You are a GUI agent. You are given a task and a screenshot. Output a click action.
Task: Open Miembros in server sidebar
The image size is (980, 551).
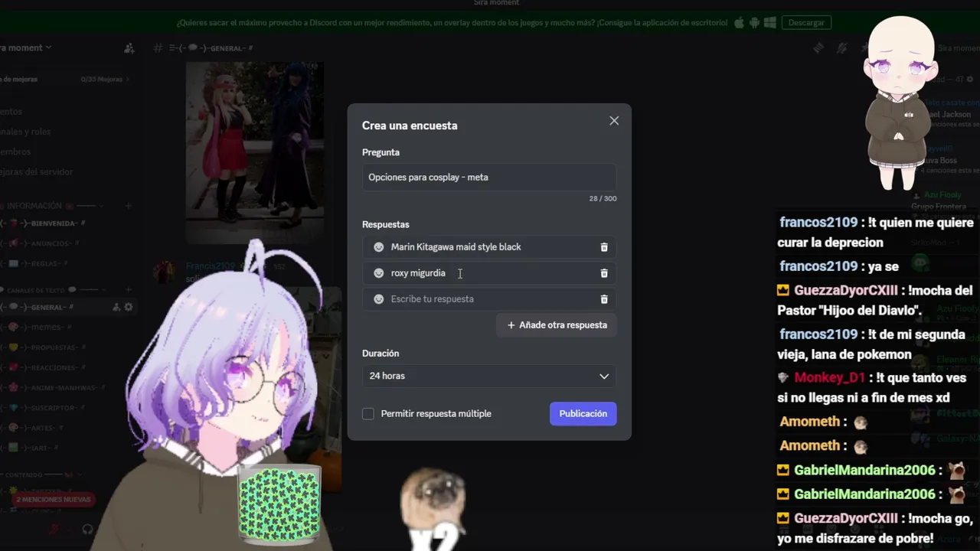tap(16, 152)
